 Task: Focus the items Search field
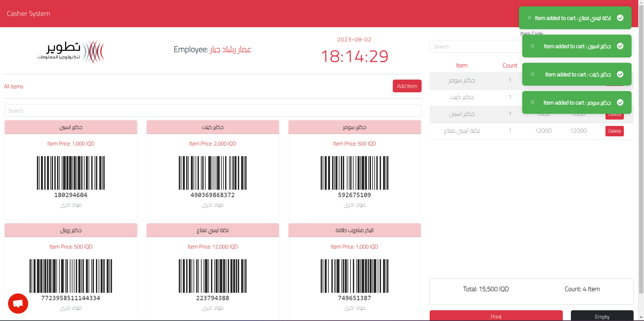pos(213,110)
